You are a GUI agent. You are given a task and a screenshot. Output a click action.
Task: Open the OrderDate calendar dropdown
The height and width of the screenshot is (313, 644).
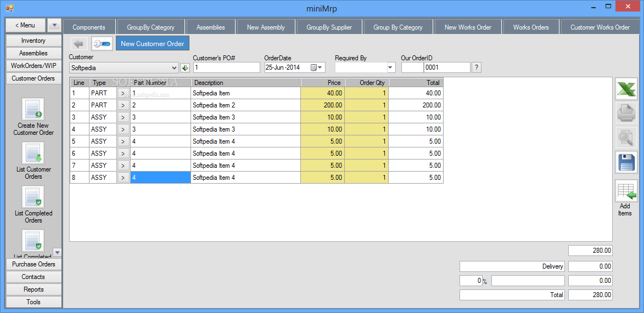point(317,67)
